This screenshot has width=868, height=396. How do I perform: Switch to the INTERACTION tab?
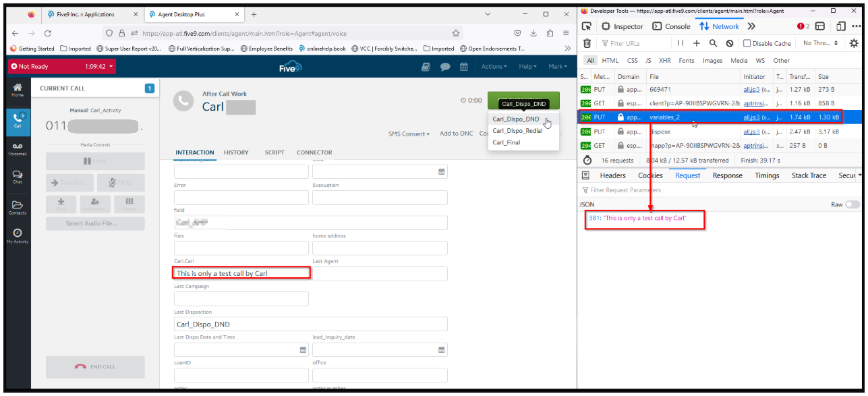(x=195, y=152)
